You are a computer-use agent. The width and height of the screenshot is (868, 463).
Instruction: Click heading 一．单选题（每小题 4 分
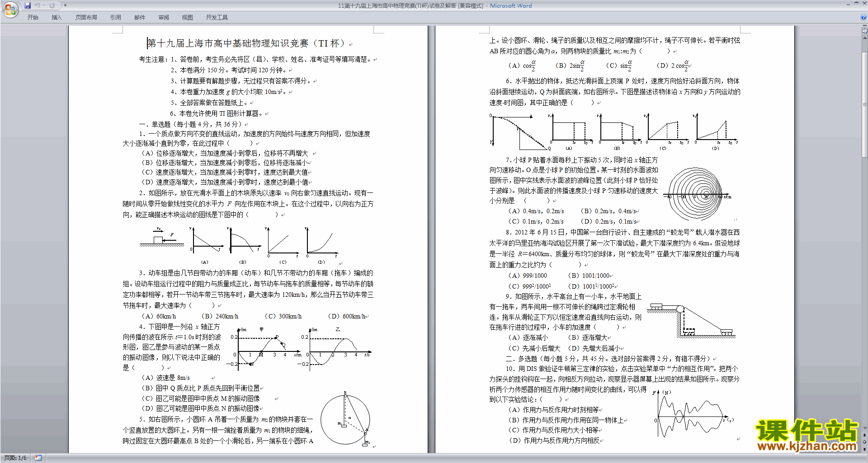tap(191, 124)
